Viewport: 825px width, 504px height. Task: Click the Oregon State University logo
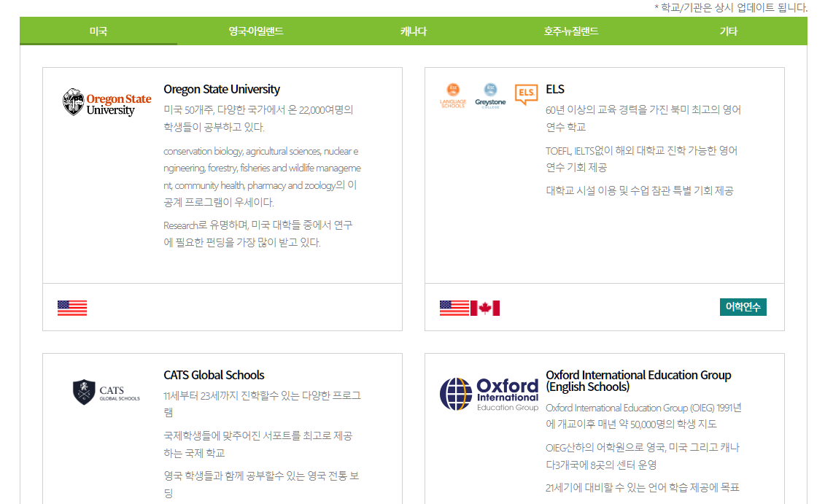106,102
